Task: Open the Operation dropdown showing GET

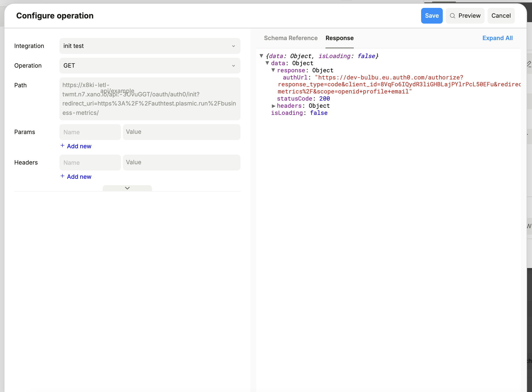Action: coord(149,66)
